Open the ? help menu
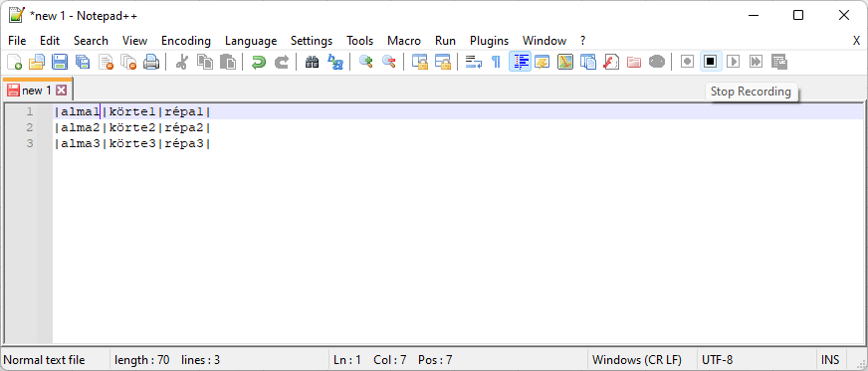Viewport: 868px width, 371px height. [x=583, y=41]
